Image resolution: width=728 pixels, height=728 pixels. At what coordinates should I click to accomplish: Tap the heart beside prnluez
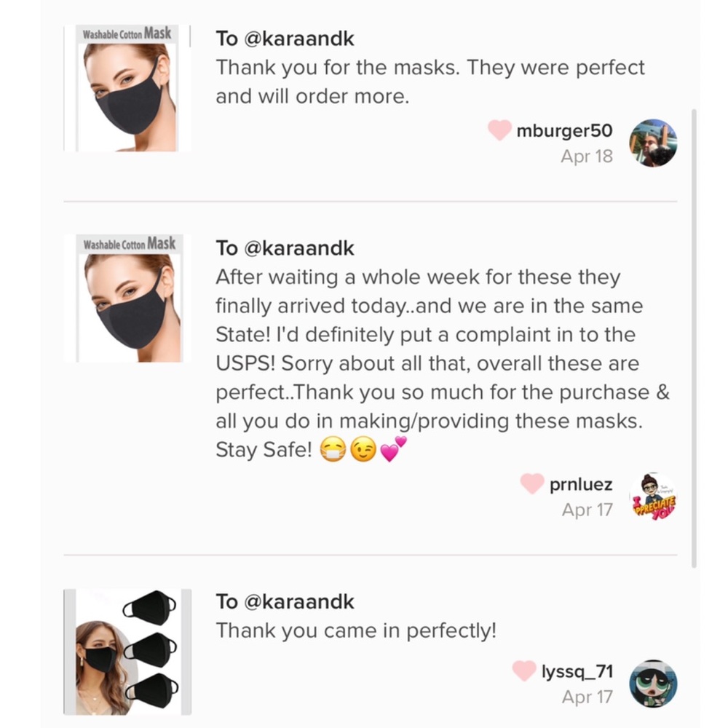[x=532, y=484]
